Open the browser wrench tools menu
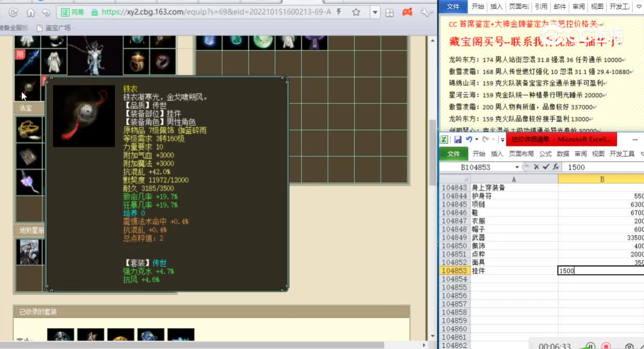644x349 pixels. (425, 12)
